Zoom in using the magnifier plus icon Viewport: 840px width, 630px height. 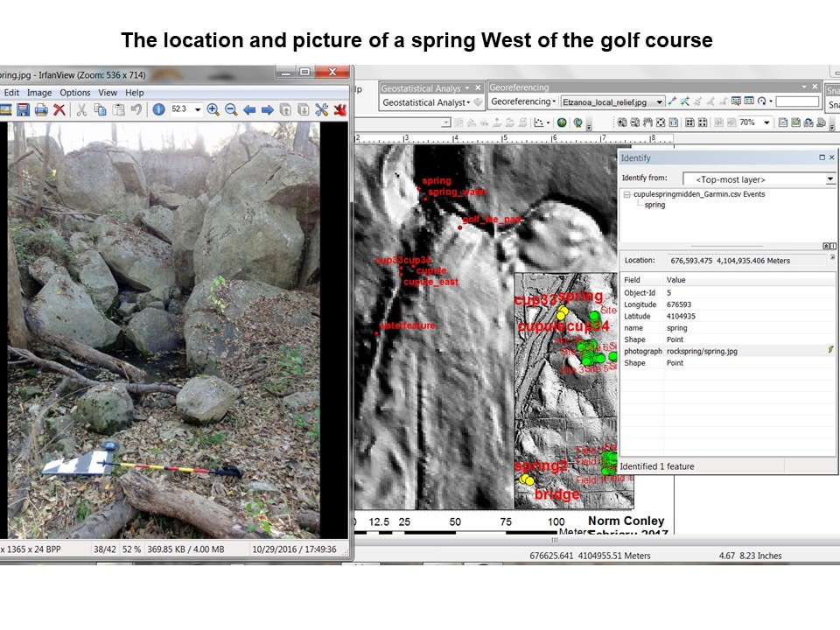213,109
